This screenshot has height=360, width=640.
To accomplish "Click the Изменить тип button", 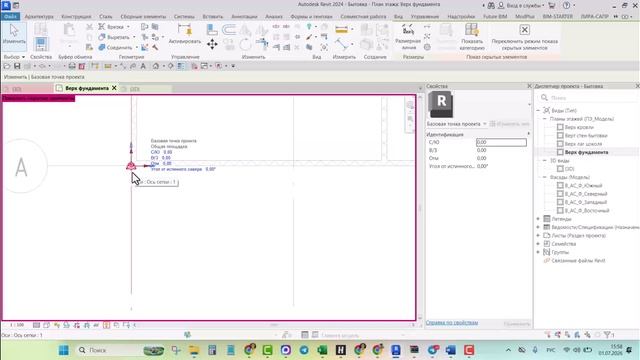I will [x=510, y=124].
